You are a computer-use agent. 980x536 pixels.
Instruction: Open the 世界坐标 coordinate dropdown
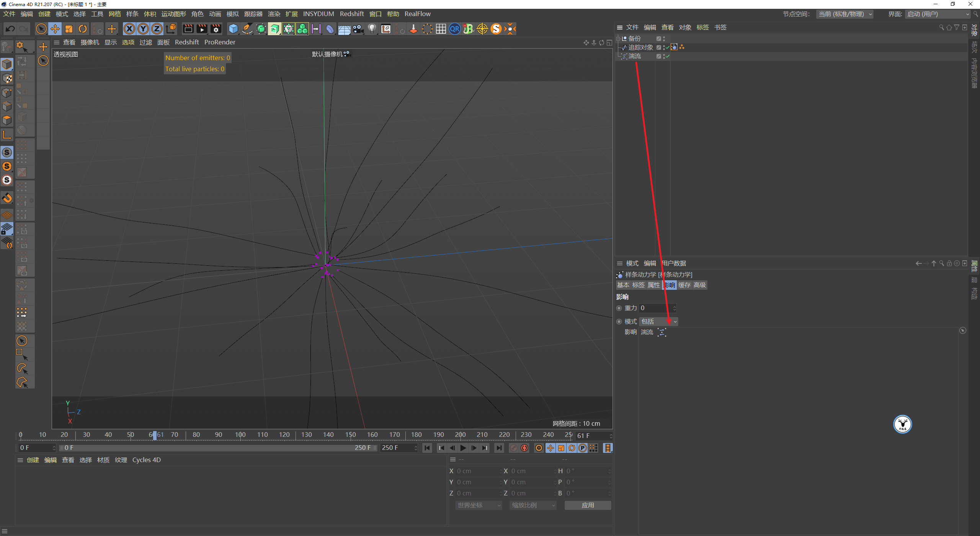478,505
